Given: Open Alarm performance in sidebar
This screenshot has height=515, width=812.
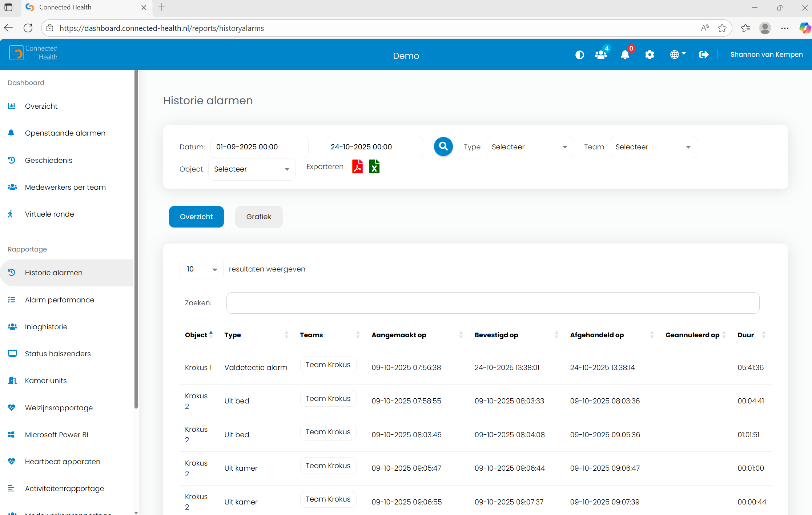Looking at the screenshot, I should (x=59, y=300).
